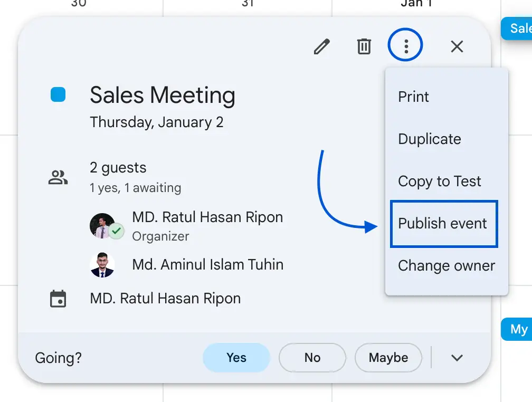532x402 pixels.
Task: Click the green checkmark on the organizer's avatar
Action: coord(117,231)
